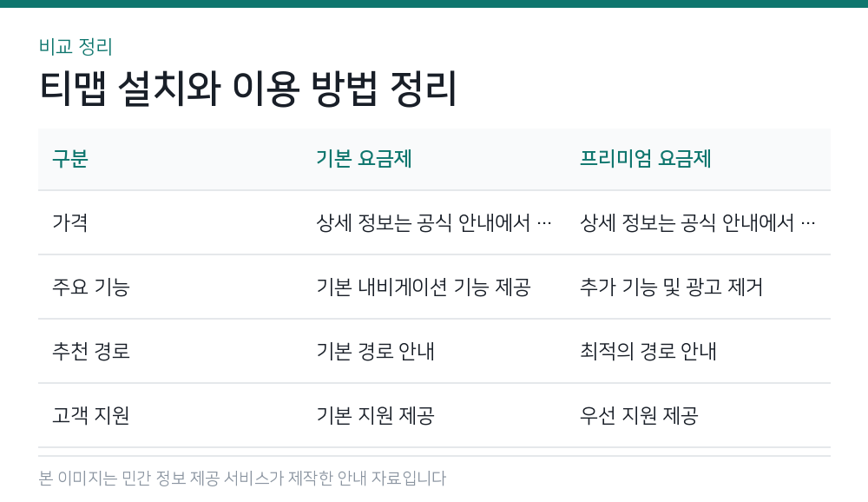The width and height of the screenshot is (868, 502).
Task: Click the cell '최적의 경로 안내'
Action: click(x=648, y=351)
